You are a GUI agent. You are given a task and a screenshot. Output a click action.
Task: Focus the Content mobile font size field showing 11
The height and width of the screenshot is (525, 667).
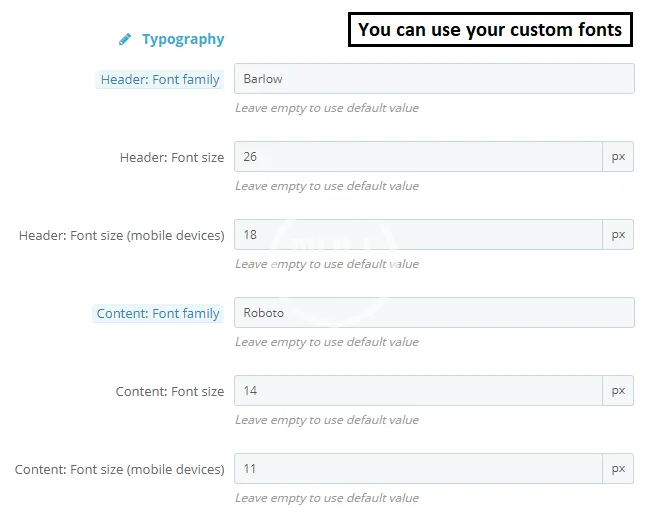[x=417, y=469]
